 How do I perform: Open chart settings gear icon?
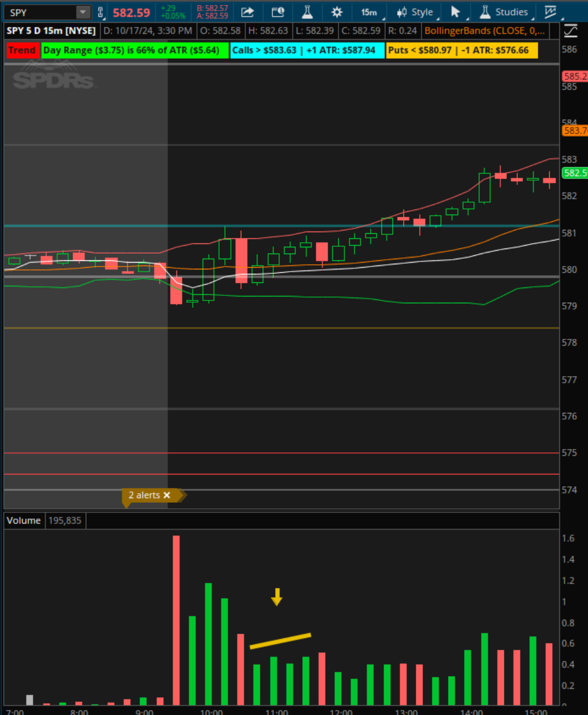click(x=337, y=12)
